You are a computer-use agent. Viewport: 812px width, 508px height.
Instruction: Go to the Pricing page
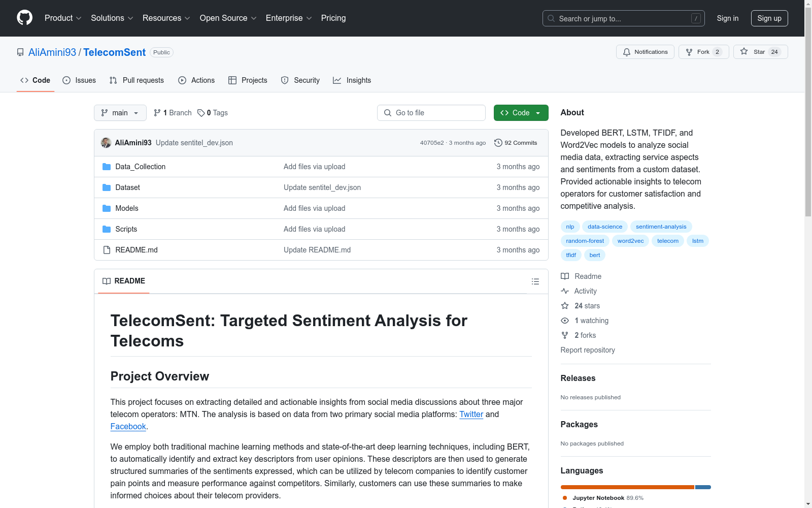pos(333,18)
